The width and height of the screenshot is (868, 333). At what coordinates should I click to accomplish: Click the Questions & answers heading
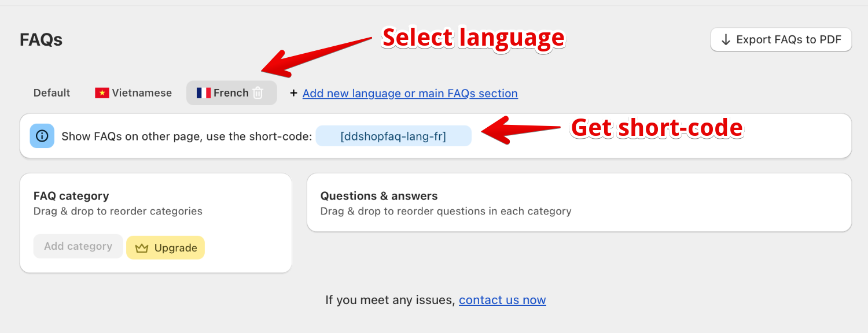click(379, 196)
